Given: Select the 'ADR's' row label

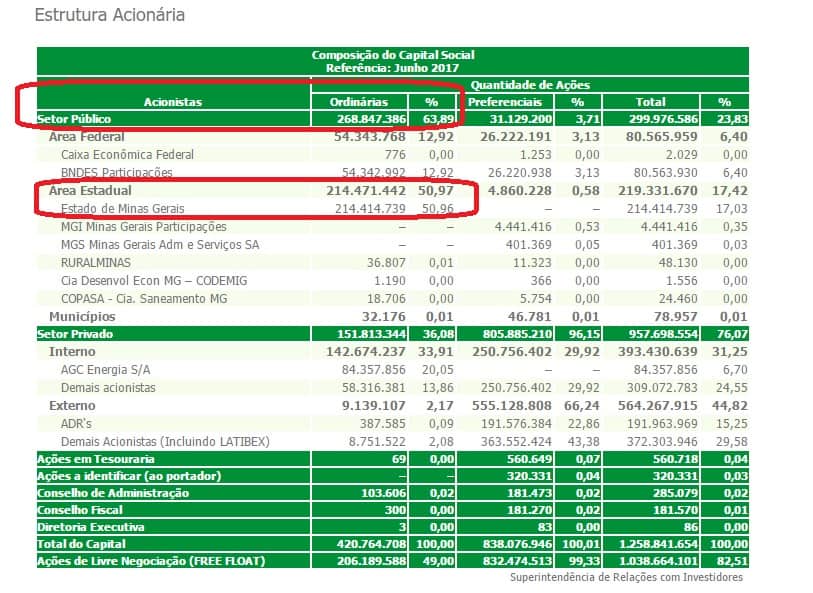Looking at the screenshot, I should pyautogui.click(x=76, y=424).
